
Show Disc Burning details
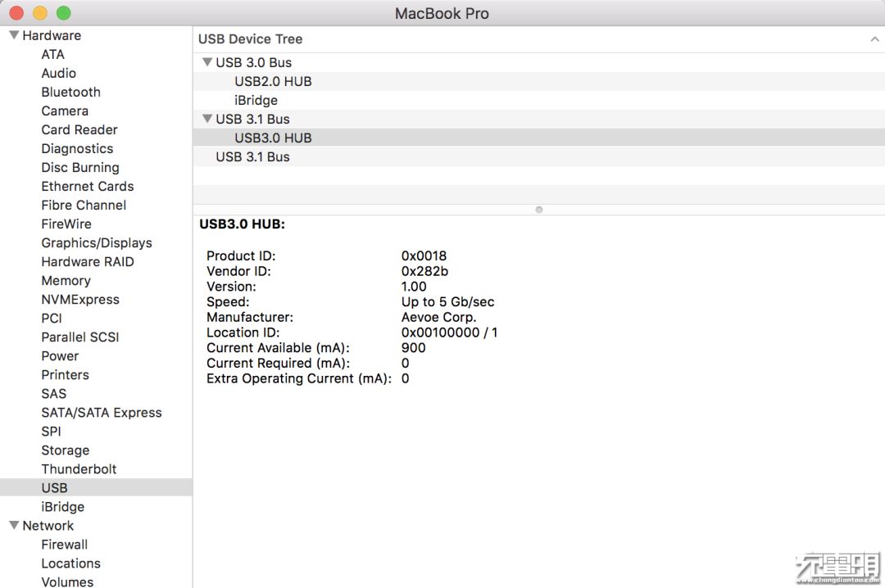[x=80, y=168]
